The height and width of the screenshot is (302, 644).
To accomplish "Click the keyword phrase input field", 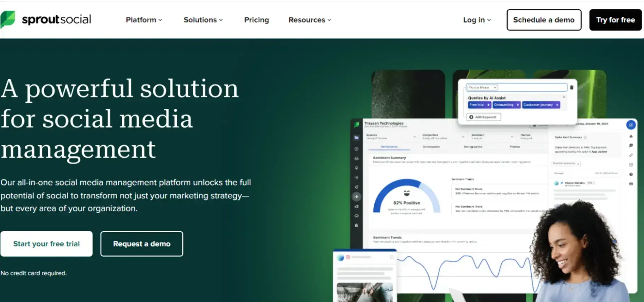I will point(517,87).
